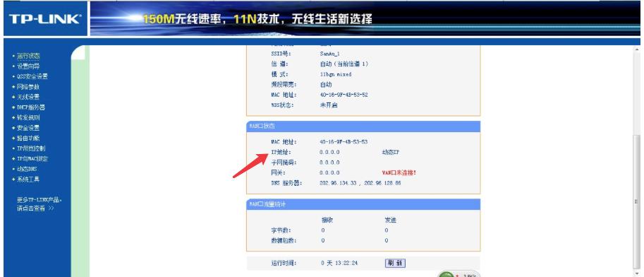Click the WAN MAC 40-16-9F-4B-53-53
The height and width of the screenshot is (277, 644).
(x=344, y=142)
